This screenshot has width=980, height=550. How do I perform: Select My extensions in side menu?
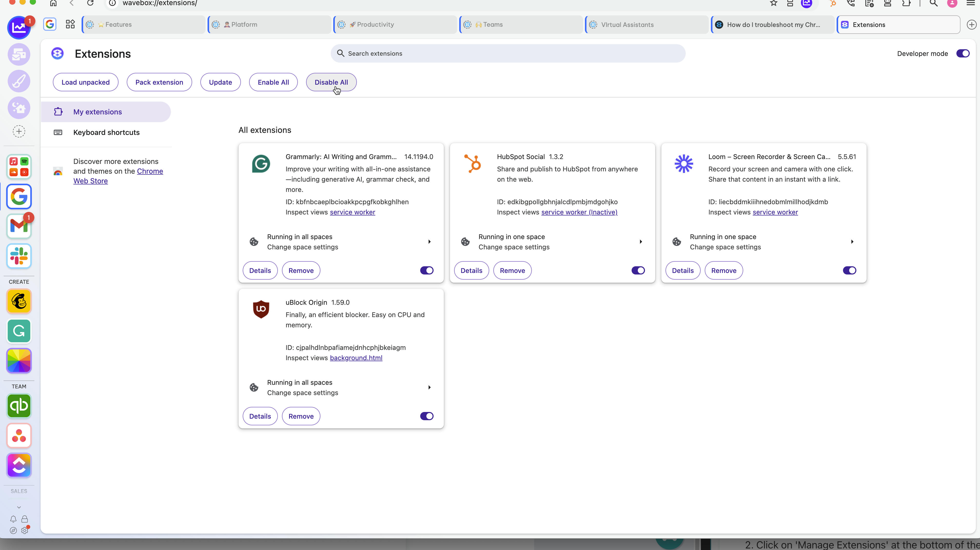pyautogui.click(x=106, y=112)
